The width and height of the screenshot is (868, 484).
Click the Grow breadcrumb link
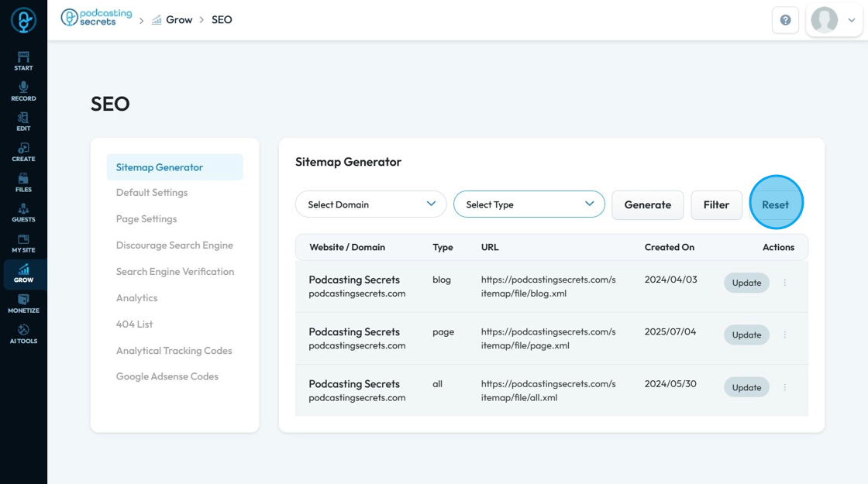178,20
